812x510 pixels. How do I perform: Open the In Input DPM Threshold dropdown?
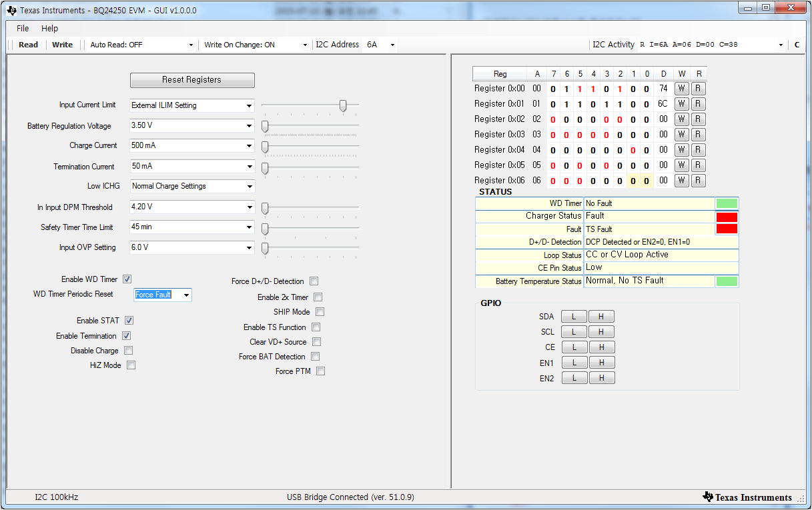[192, 207]
